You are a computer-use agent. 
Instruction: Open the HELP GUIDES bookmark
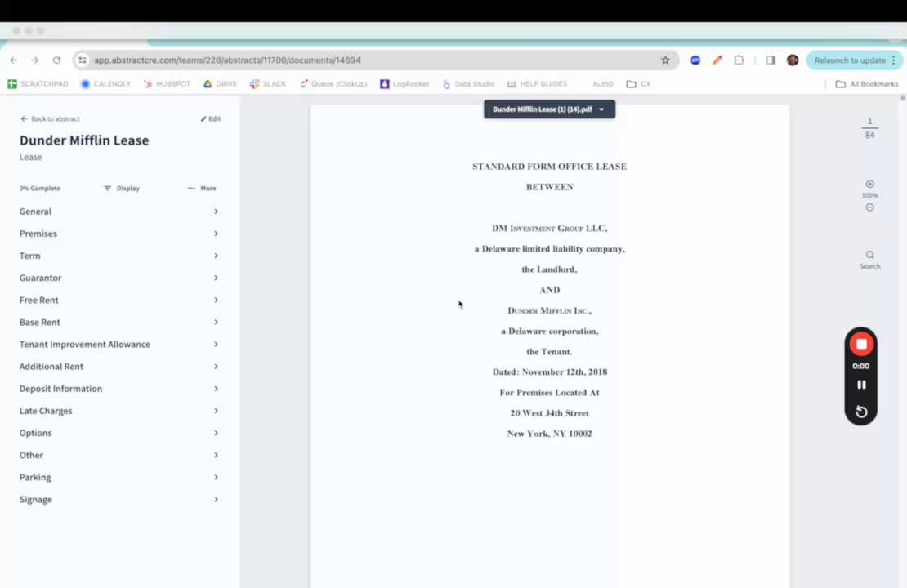pos(538,84)
